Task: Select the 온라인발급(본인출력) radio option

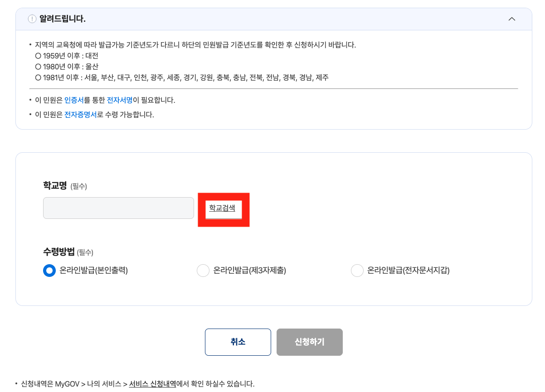Action: click(49, 271)
